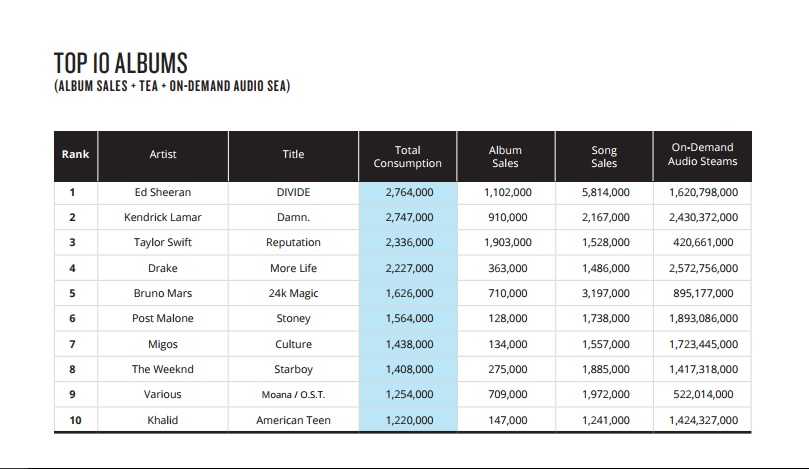Click the Post Malone artist cell
Screen dimensions: 809x469
(163, 318)
